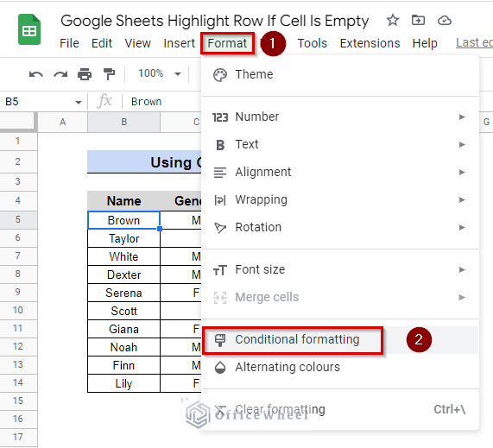Viewport: 493px width, 448px height.
Task: Open the Google Sheets home logo
Action: coord(29,29)
